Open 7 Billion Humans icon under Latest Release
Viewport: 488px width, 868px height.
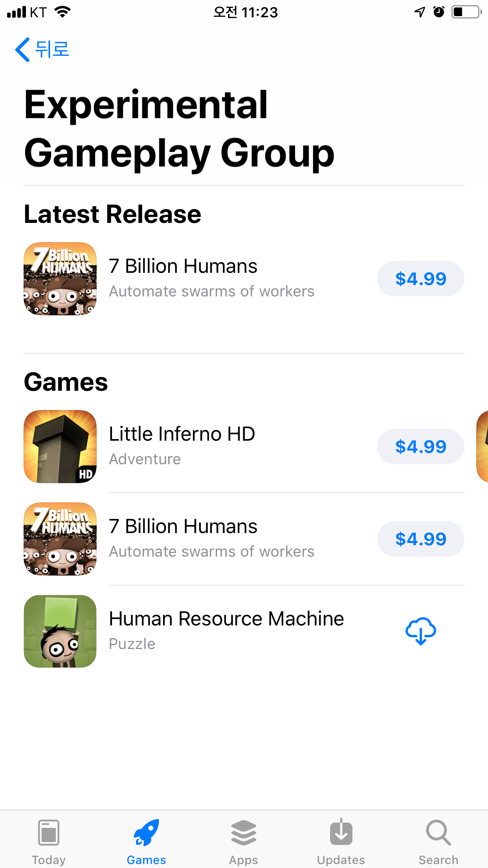click(60, 279)
